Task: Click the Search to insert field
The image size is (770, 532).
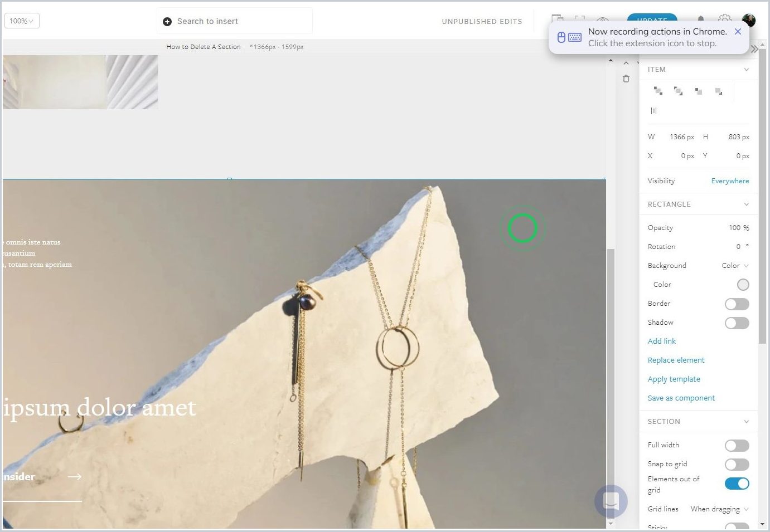Action: [x=235, y=21]
